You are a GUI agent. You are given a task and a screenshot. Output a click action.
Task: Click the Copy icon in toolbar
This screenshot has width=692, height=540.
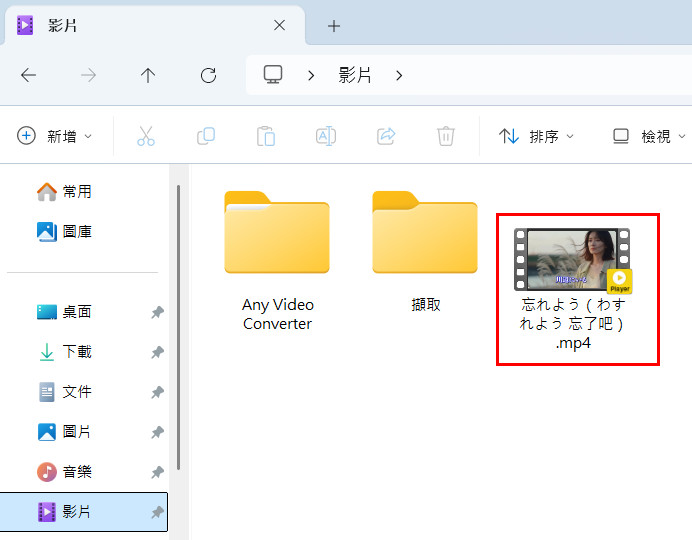(x=206, y=136)
